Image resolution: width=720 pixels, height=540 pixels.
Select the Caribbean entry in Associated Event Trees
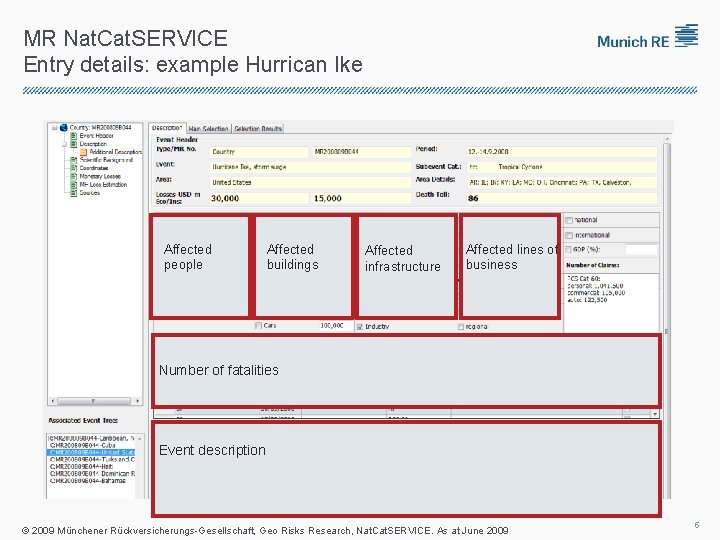click(x=91, y=439)
